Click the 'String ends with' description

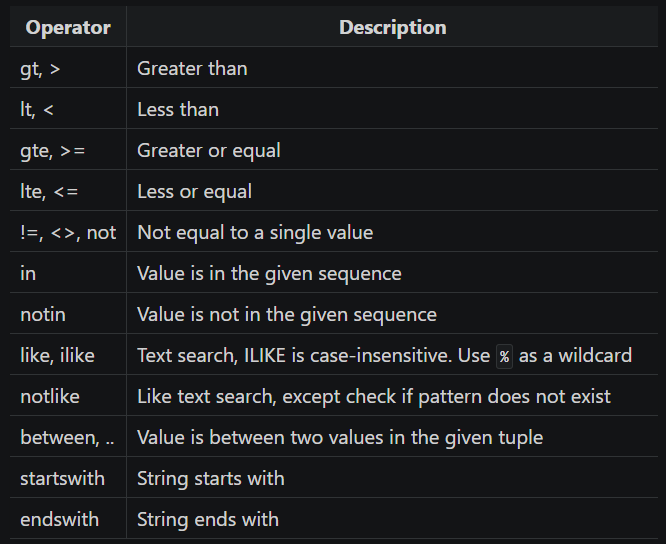coord(208,520)
